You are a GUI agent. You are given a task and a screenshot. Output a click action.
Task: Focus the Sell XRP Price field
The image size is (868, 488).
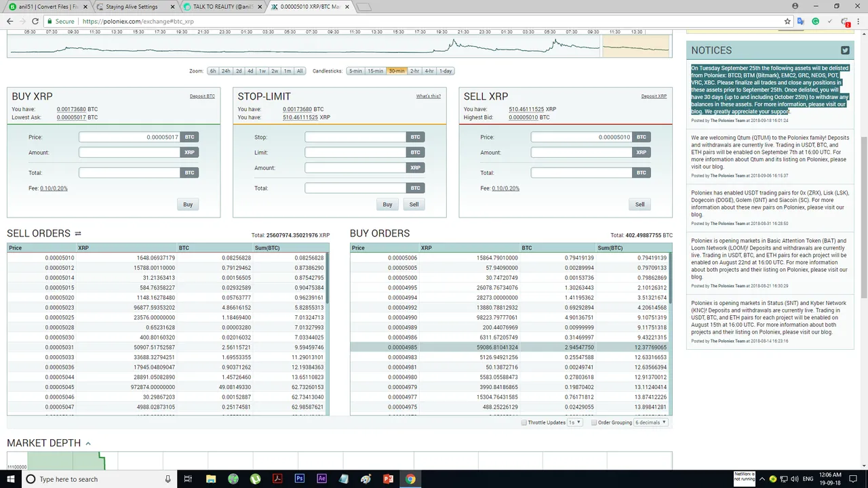point(582,137)
